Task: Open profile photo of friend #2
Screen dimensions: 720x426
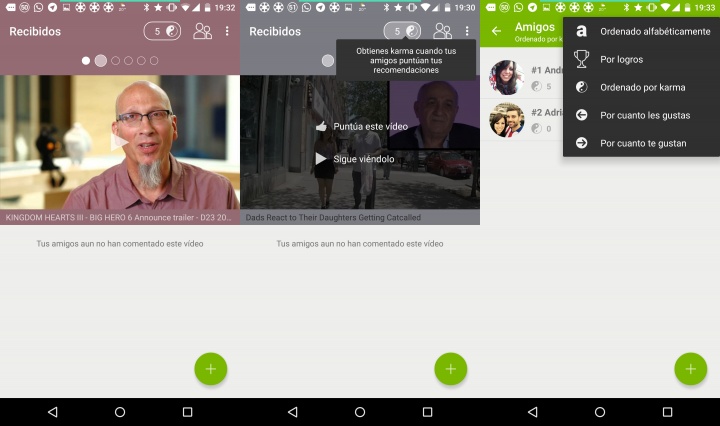Action: 506,120
